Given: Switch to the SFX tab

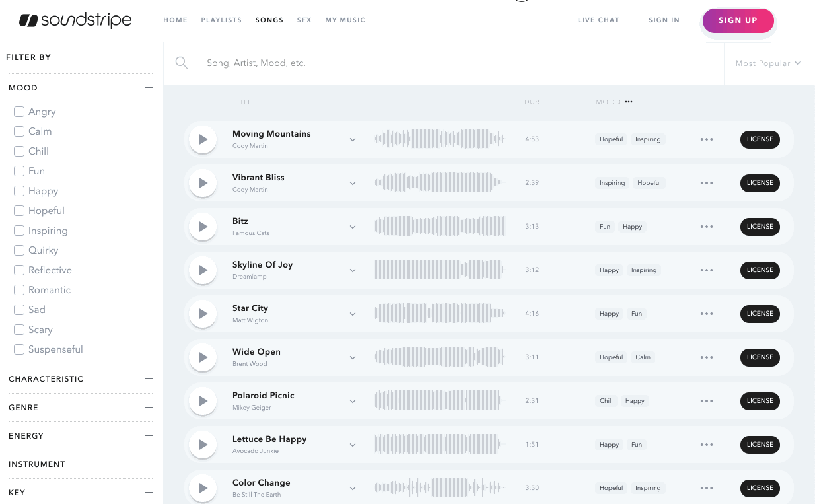Looking at the screenshot, I should click(304, 20).
